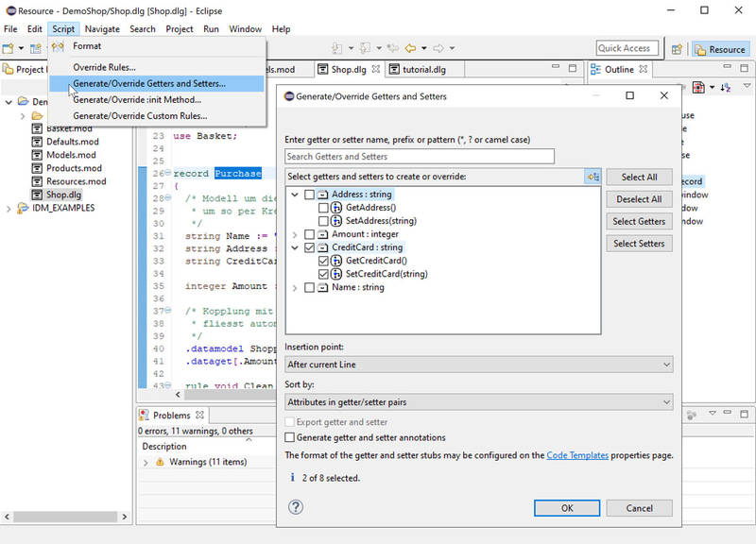Click the Select Getters button
This screenshot has height=544, width=756.
[x=639, y=222]
